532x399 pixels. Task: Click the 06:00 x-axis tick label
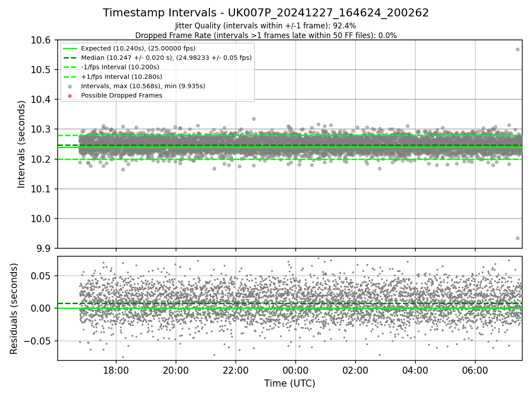[475, 370]
